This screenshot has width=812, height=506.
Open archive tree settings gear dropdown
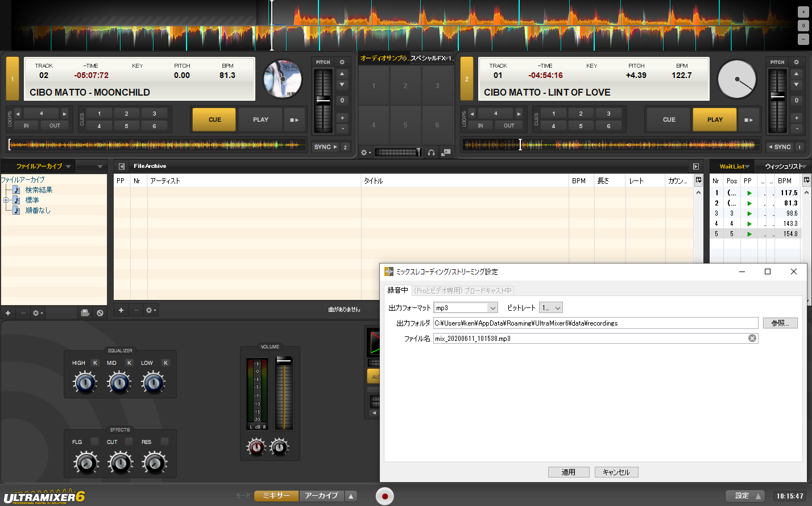38,313
